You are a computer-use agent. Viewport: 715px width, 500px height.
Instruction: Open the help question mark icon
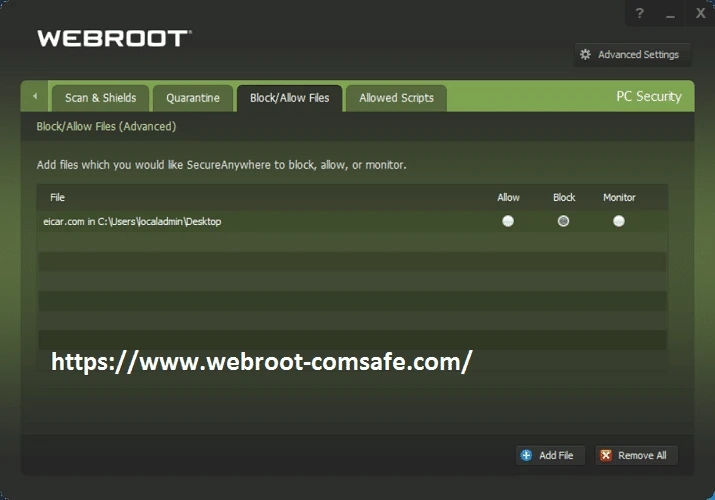coord(639,13)
